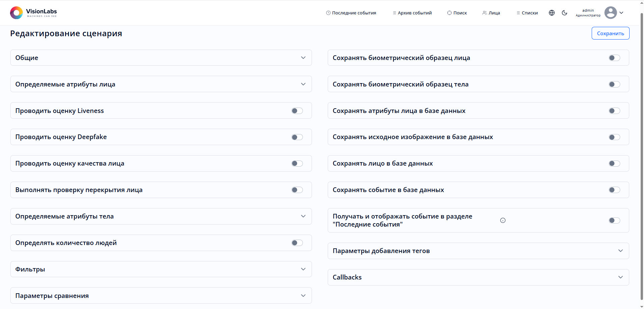Viewport: 644px width, 309px height.
Task: Turn on "Проводить оценку Deepfake" switch
Action: tap(297, 137)
